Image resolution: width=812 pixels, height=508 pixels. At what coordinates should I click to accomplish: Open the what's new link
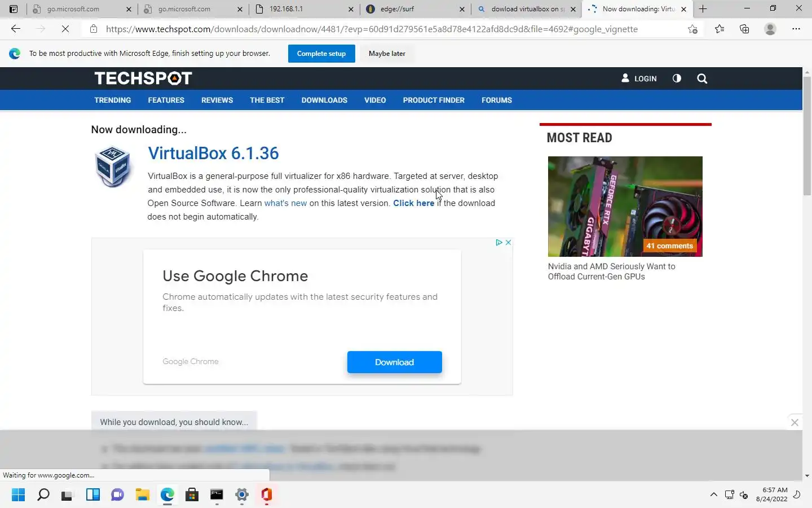tap(285, 203)
